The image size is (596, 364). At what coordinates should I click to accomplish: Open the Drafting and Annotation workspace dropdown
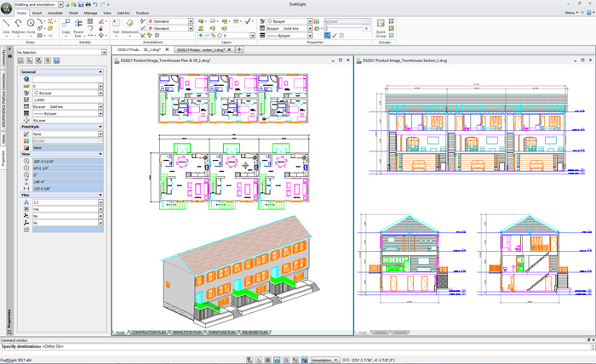pyautogui.click(x=59, y=5)
